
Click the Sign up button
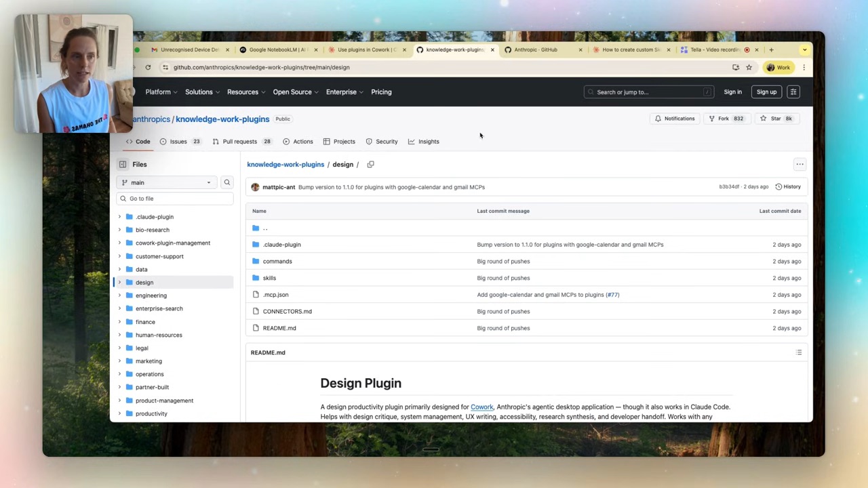click(766, 92)
